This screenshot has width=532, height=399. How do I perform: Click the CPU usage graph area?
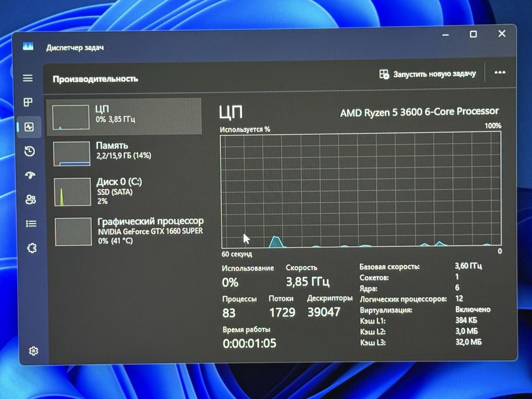[x=361, y=190]
